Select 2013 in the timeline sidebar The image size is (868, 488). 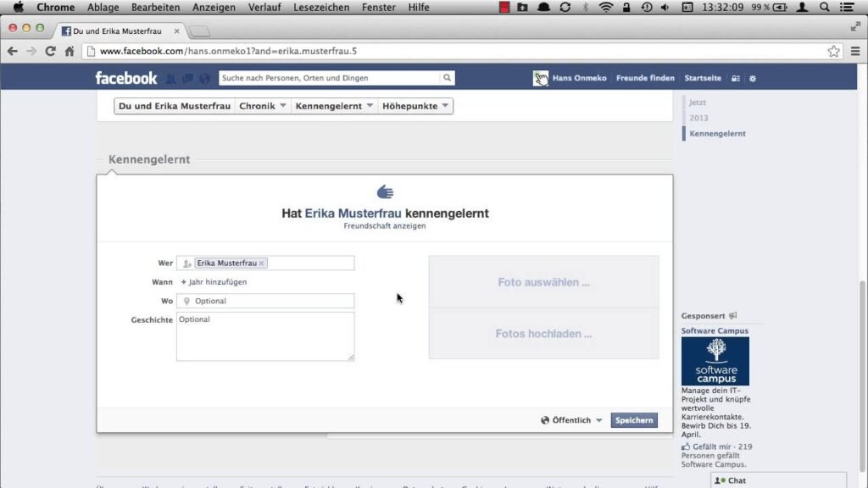tap(698, 118)
